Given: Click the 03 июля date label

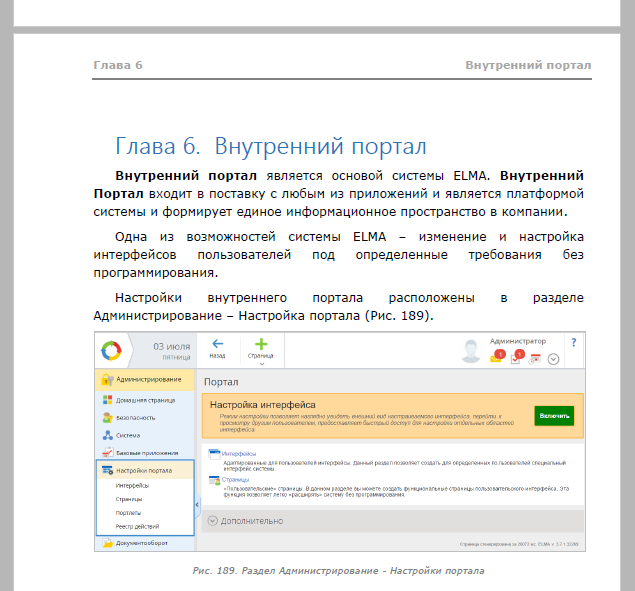Looking at the screenshot, I should (x=172, y=347).
